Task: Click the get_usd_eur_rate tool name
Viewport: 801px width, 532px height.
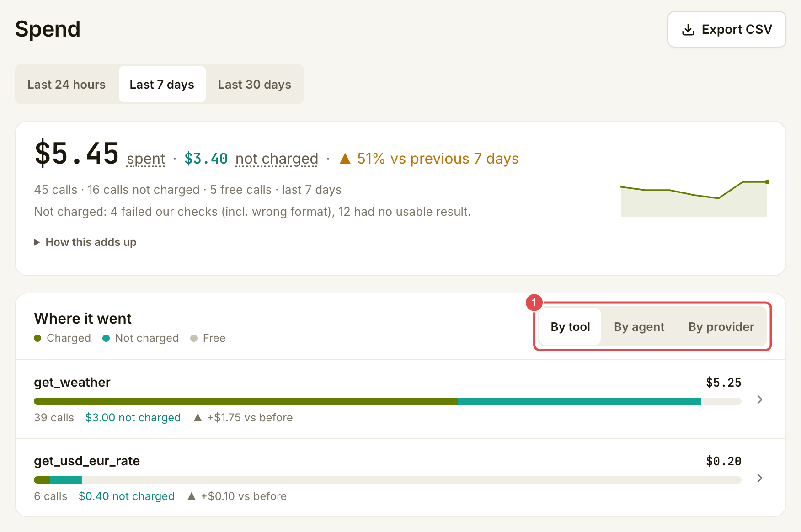Action: click(87, 461)
